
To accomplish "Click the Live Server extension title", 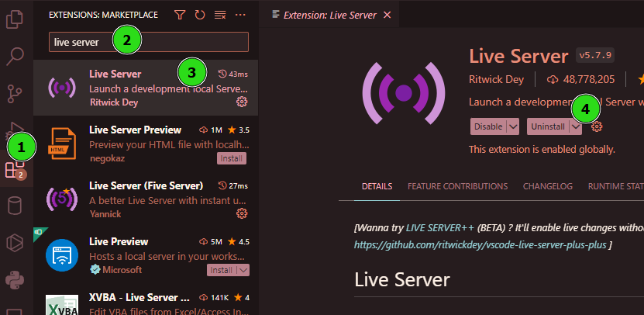I will [x=518, y=56].
